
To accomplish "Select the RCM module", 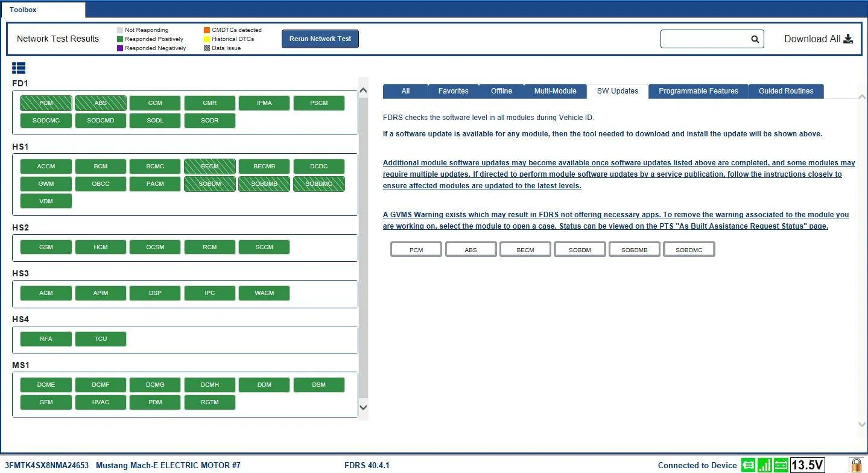I will tap(210, 247).
